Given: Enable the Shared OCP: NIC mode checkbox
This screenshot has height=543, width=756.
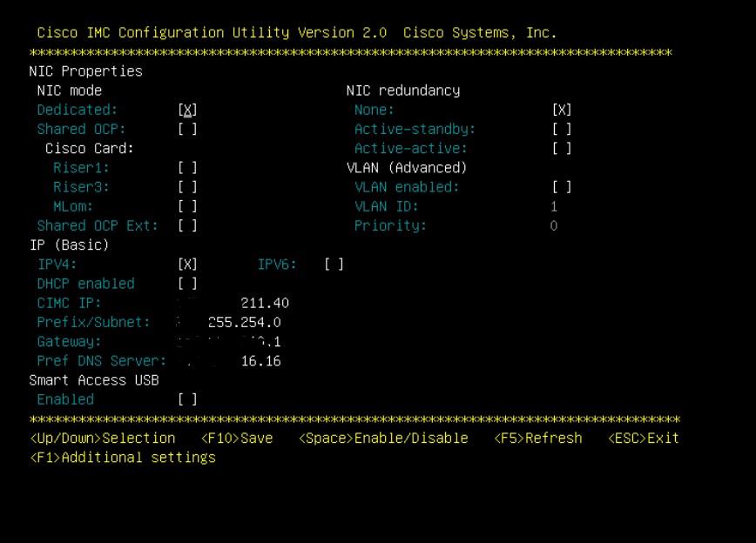Looking at the screenshot, I should [x=187, y=130].
